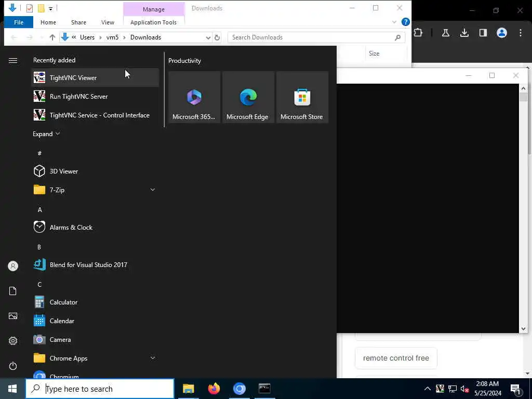Click Windows Start button
This screenshot has width=532, height=399.
pyautogui.click(x=12, y=389)
